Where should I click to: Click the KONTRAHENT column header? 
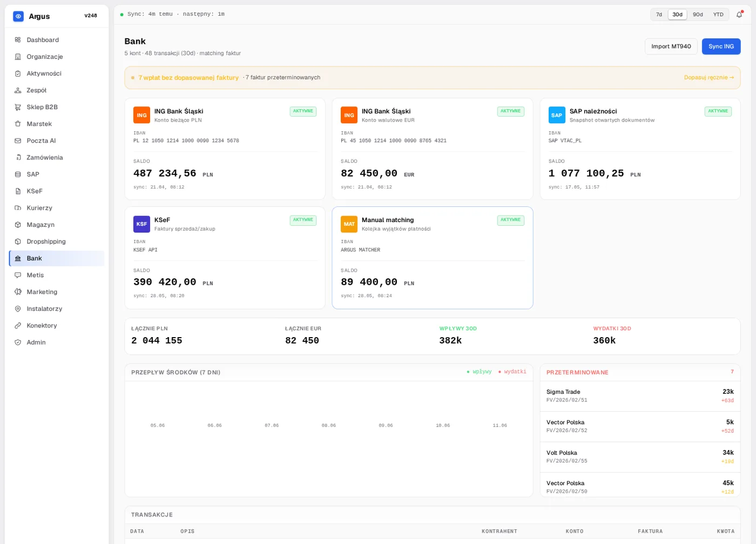pyautogui.click(x=500, y=532)
